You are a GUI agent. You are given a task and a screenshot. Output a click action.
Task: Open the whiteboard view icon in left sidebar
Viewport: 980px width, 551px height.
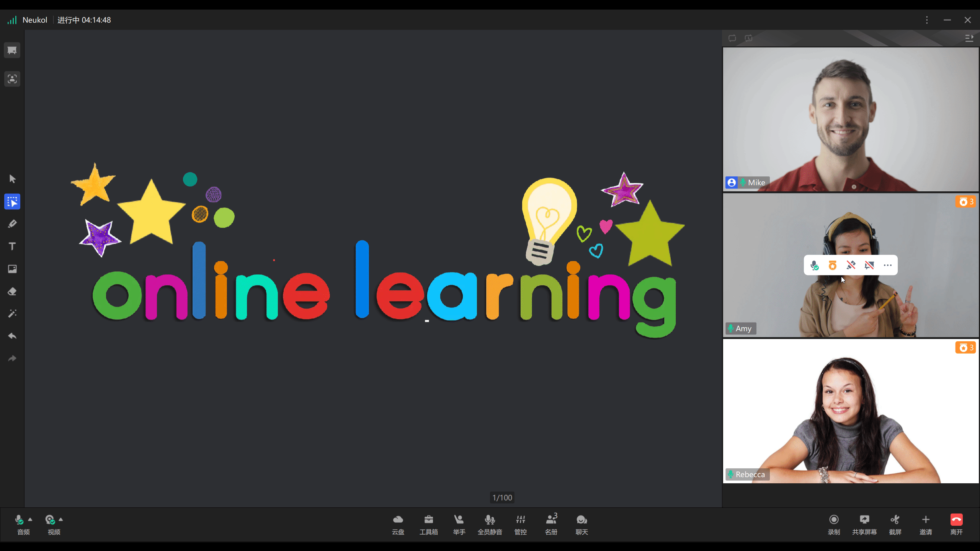pyautogui.click(x=12, y=50)
